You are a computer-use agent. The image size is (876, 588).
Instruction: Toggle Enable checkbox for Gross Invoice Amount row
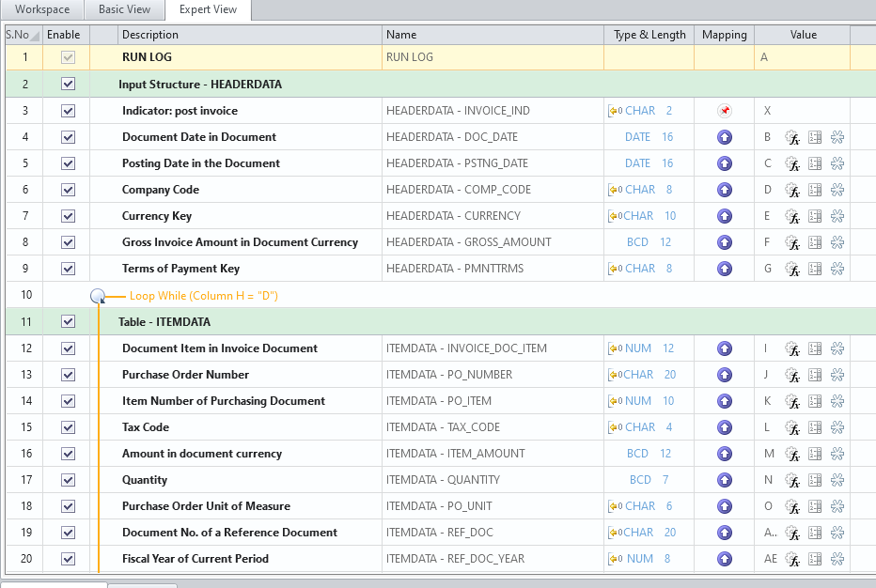point(69,241)
